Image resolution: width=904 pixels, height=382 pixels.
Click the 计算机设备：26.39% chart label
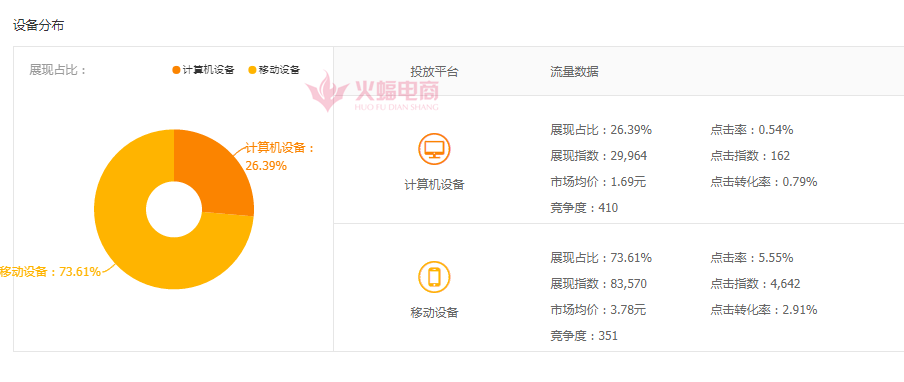[x=281, y=157]
